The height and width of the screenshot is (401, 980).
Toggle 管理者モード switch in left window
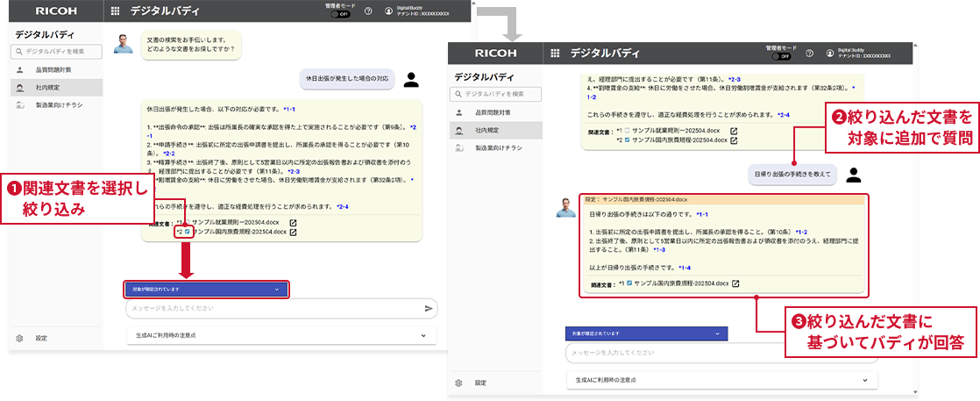click(341, 16)
